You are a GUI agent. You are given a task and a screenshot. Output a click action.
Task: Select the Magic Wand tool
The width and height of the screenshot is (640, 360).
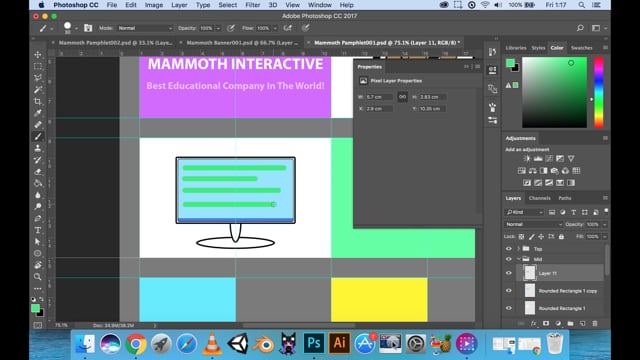point(38,89)
